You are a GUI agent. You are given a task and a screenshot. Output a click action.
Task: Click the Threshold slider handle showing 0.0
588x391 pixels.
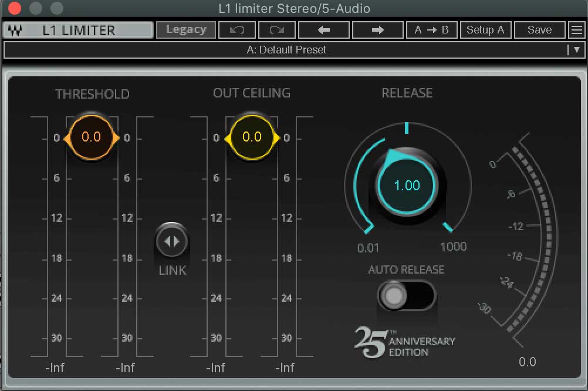[x=92, y=137]
